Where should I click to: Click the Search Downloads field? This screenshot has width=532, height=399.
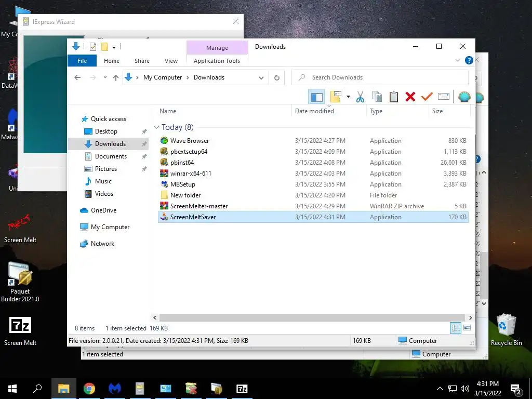pos(380,77)
